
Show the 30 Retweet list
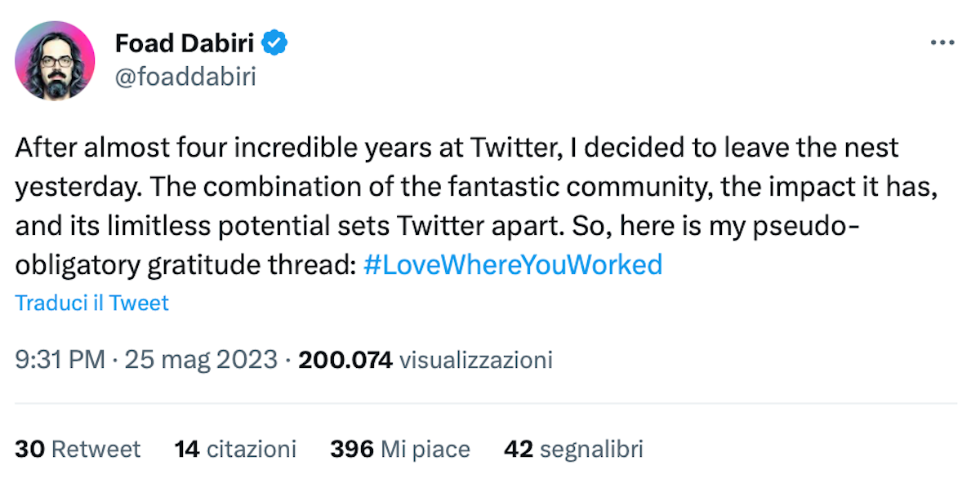pyautogui.click(x=78, y=449)
